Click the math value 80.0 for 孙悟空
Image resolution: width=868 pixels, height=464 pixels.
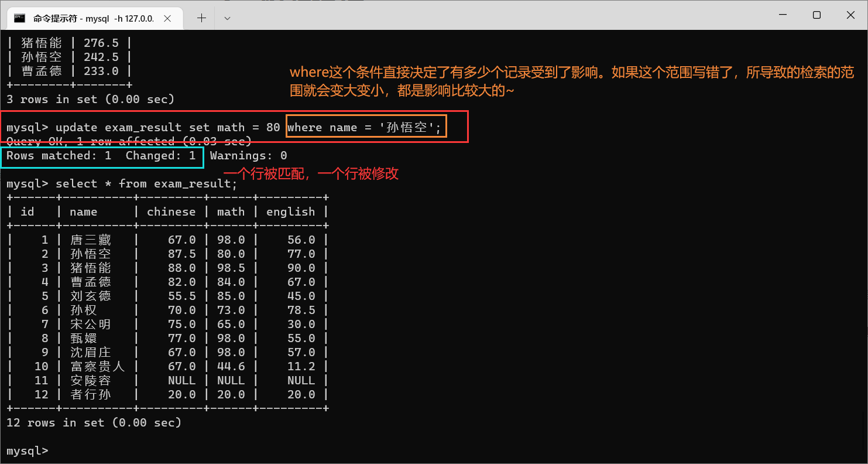tap(231, 254)
